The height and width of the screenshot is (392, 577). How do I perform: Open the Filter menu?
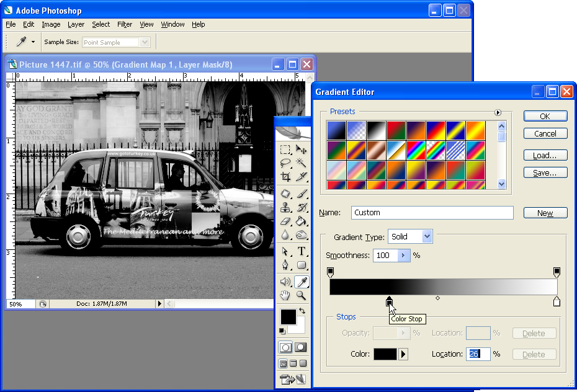(125, 24)
